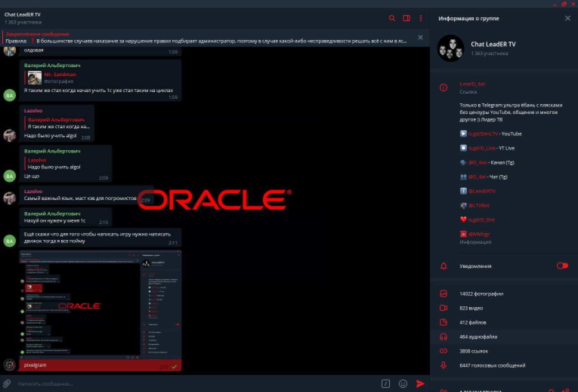
Task: Click BA avatar beside Це що message
Action: click(x=10, y=175)
